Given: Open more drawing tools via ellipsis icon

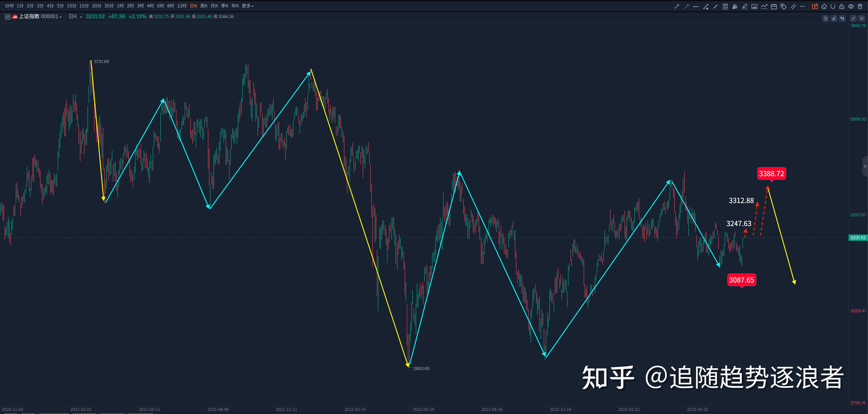Looking at the screenshot, I should 802,6.
